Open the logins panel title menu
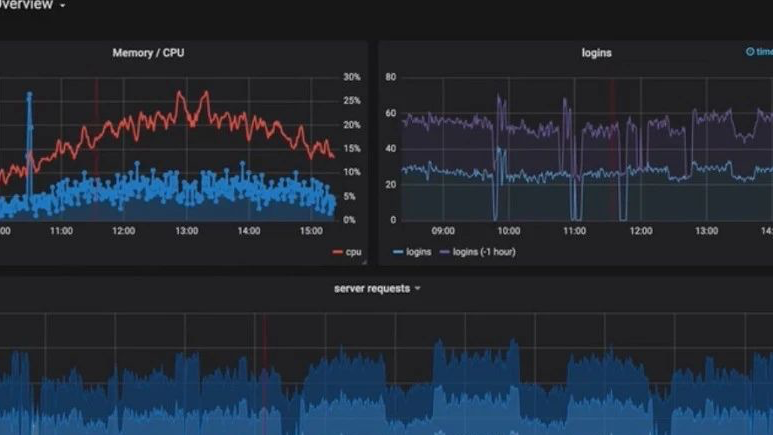Image resolution: width=773 pixels, height=435 pixels. tap(597, 53)
